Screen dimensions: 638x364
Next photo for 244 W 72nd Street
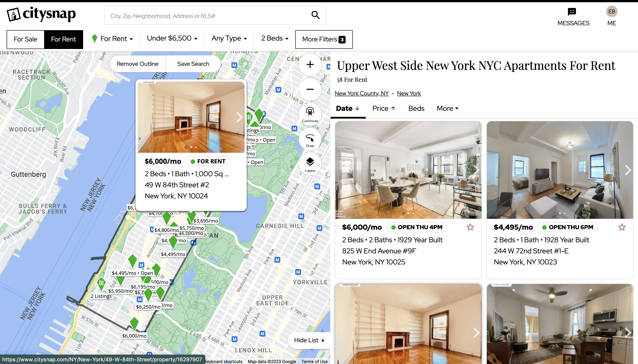628,170
